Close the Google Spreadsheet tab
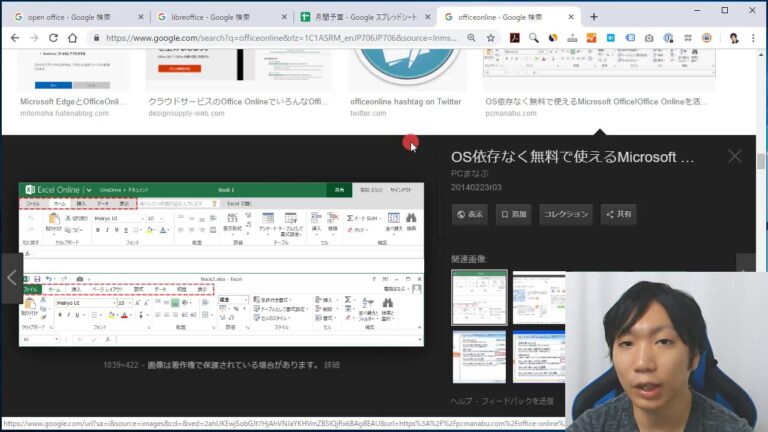This screenshot has height=432, width=768. 428,17
